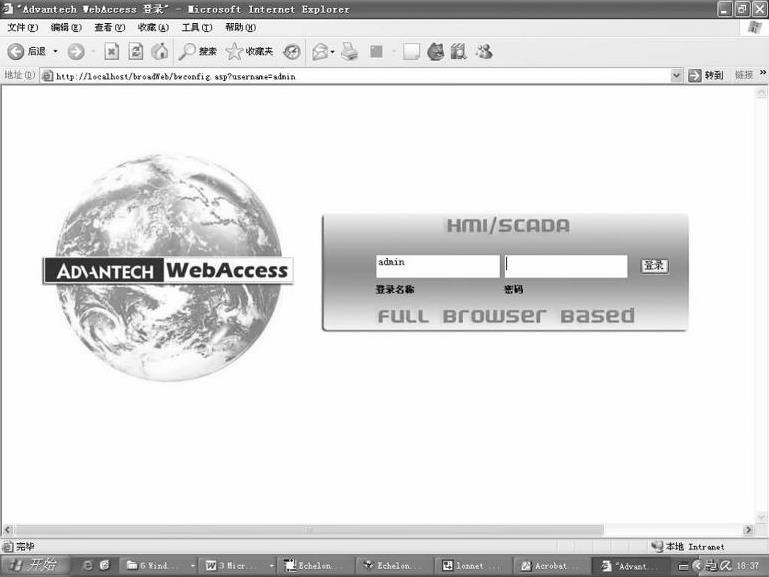
Task: Switch to the second Echelon taskbar item
Action: (394, 566)
